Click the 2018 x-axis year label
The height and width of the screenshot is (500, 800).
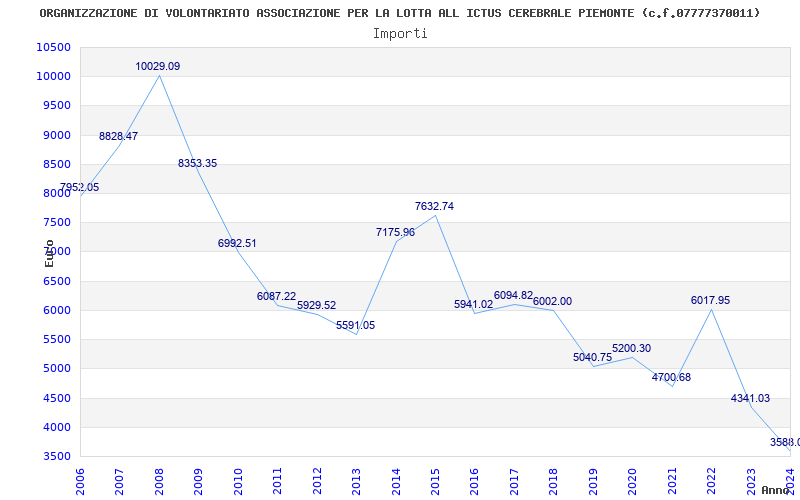coord(554,481)
